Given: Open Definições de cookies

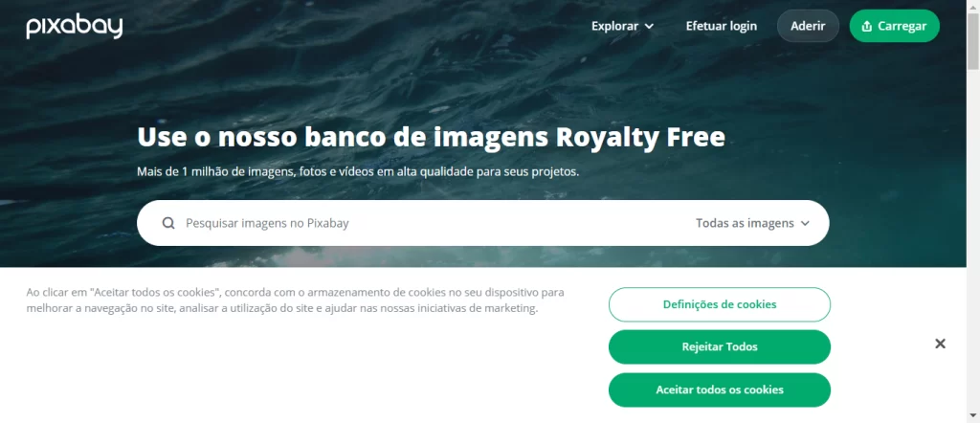Looking at the screenshot, I should [720, 304].
